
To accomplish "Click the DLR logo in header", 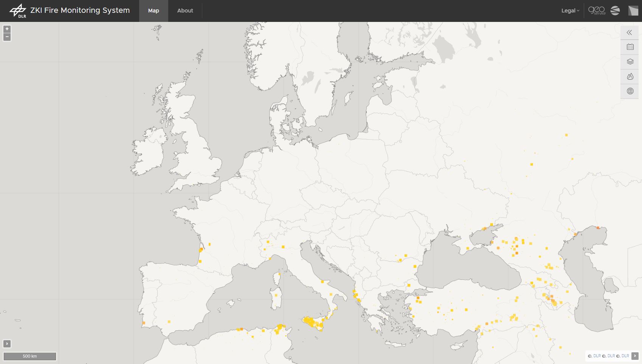I will 18,11.
